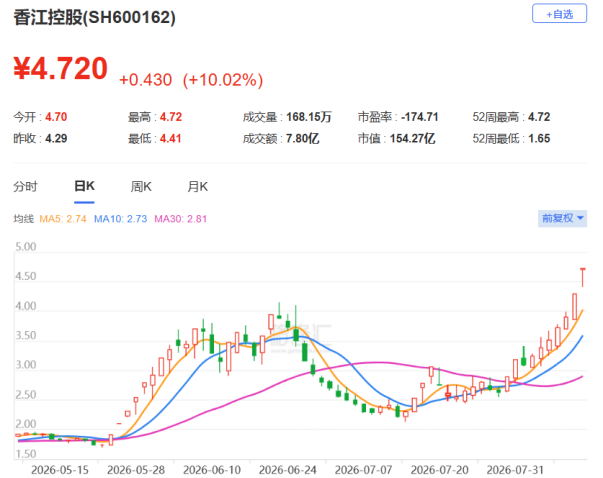Click the price change +0.430
603x478 pixels.
[x=145, y=80]
